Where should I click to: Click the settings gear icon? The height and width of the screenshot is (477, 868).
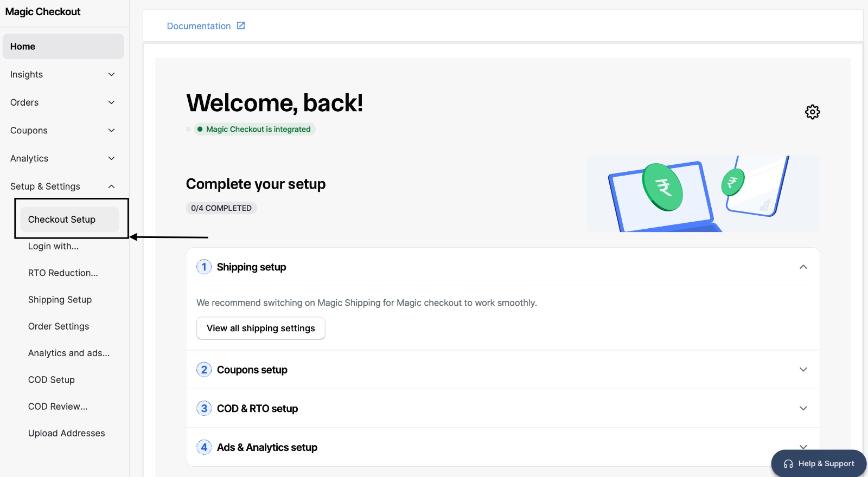pyautogui.click(x=812, y=112)
